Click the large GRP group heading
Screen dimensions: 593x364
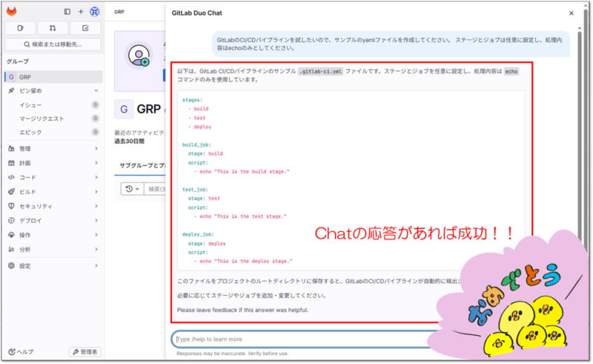click(149, 109)
